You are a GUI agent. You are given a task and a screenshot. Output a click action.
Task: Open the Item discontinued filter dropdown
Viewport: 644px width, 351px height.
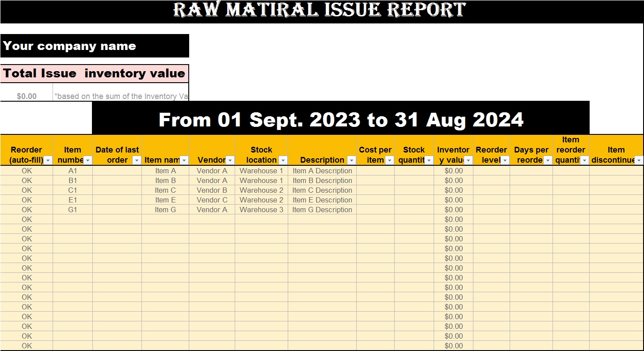[x=639, y=160]
